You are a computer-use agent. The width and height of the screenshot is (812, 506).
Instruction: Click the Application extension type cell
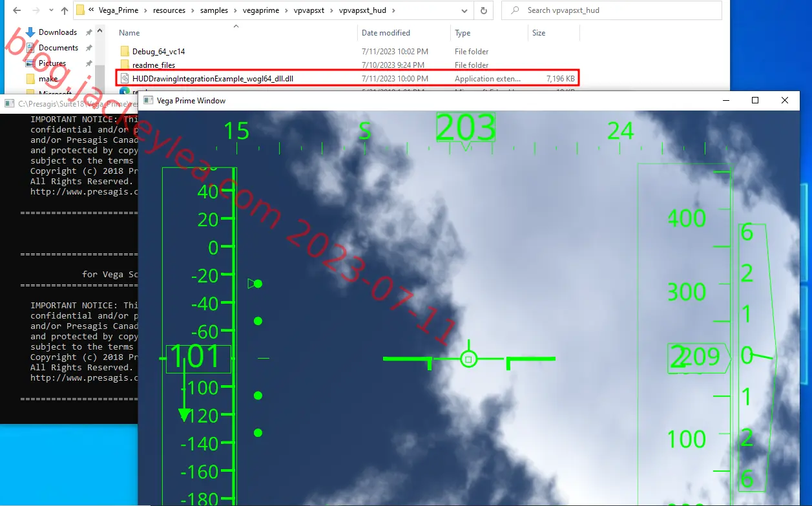tap(488, 79)
